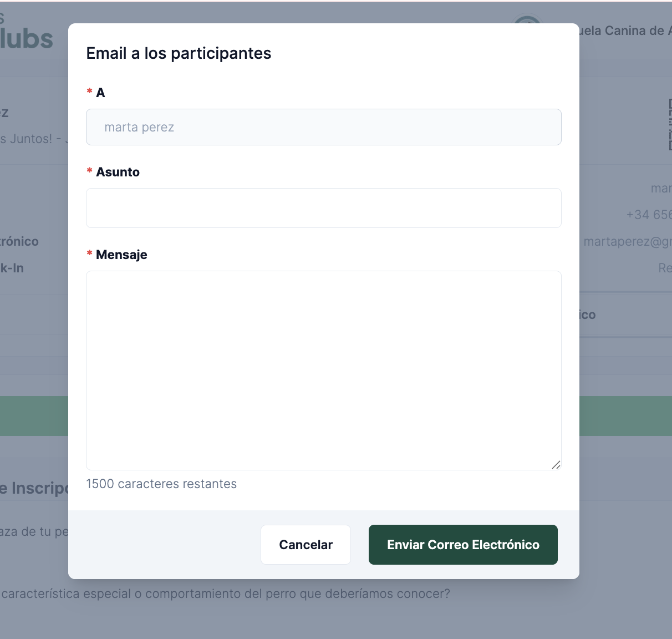Focus the Asunto subject field
672x639 pixels.
pyautogui.click(x=324, y=208)
